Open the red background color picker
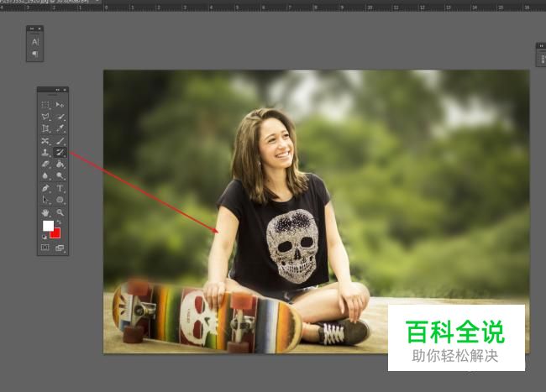 tap(56, 233)
